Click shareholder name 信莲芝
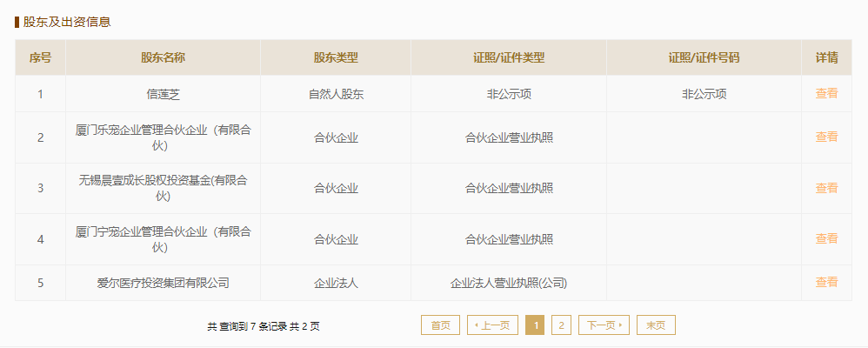 point(164,94)
